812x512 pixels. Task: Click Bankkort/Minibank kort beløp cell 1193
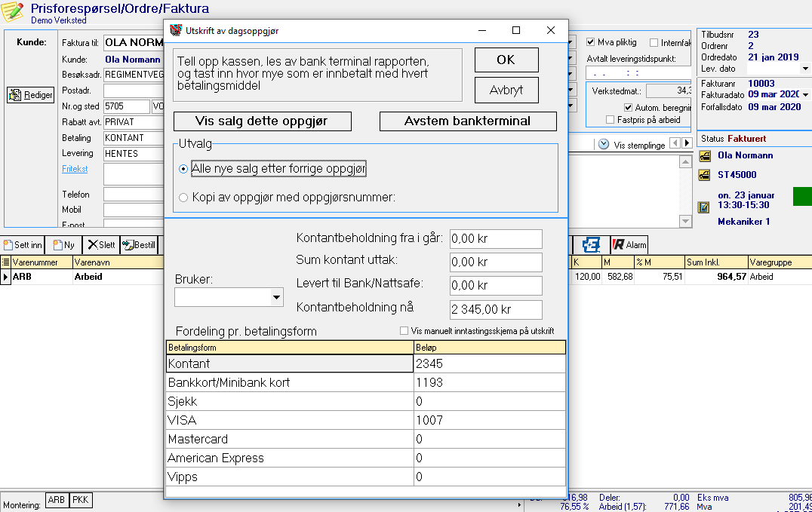coord(489,382)
